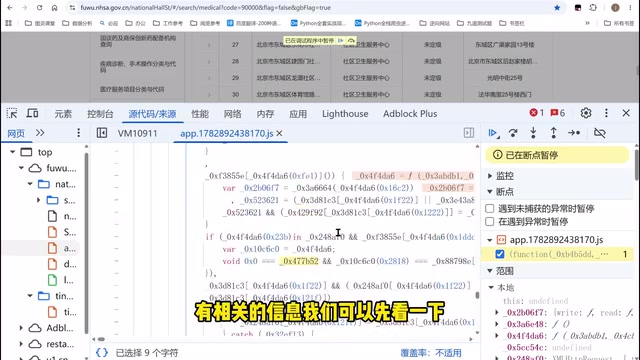Collapse the 范围 scope section
Viewport: 640px width, 360px height.
pos(490,271)
